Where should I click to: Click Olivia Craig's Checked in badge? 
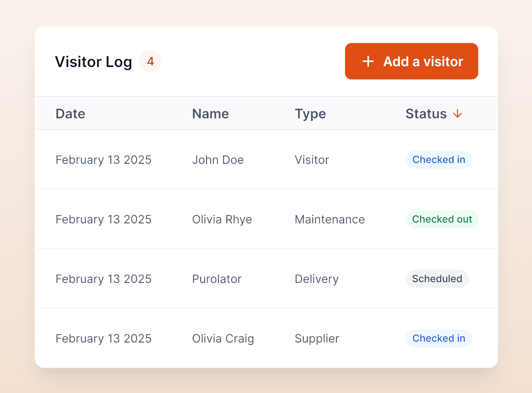coord(439,338)
